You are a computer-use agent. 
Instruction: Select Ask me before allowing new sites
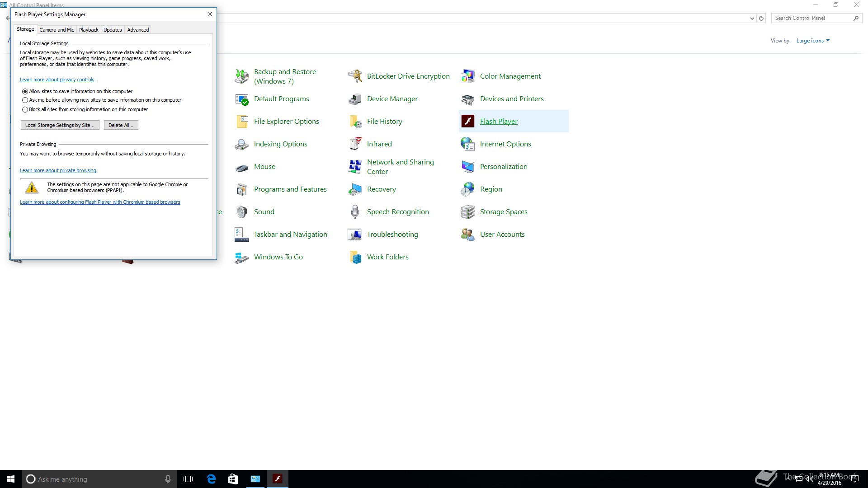(25, 100)
